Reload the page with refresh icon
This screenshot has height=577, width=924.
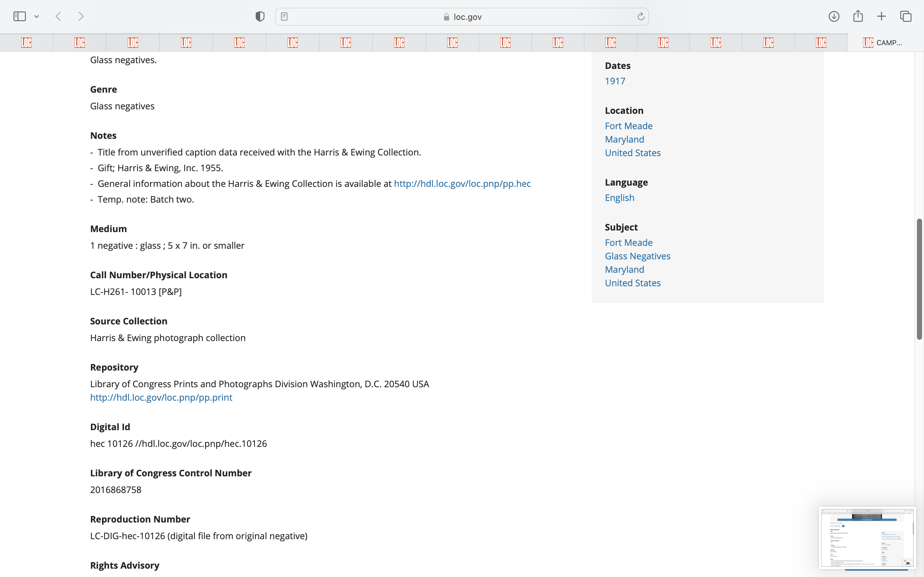(x=641, y=16)
